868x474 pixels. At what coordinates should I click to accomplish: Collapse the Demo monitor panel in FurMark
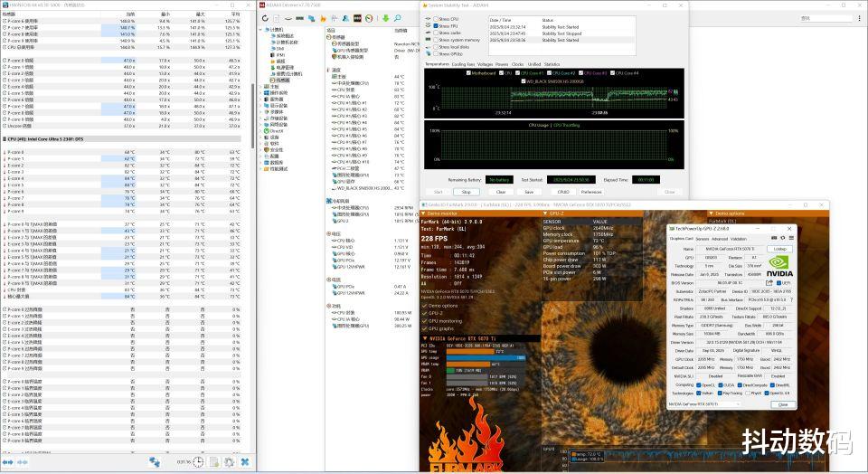coord(425,213)
